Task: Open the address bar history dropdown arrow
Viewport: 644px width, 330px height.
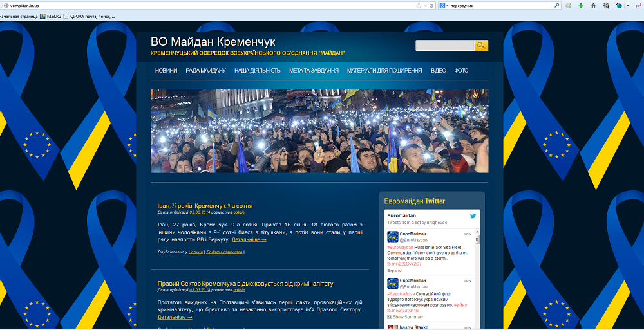Action: click(x=426, y=5)
